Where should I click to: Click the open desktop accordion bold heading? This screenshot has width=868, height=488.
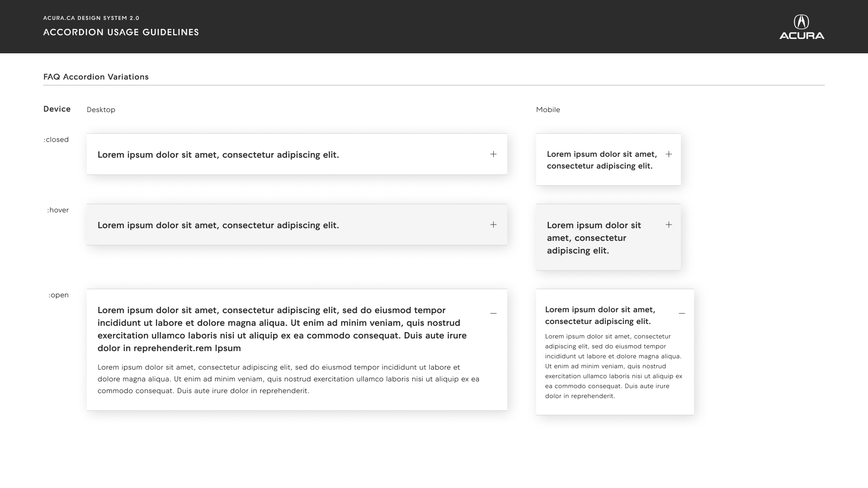[x=283, y=329]
